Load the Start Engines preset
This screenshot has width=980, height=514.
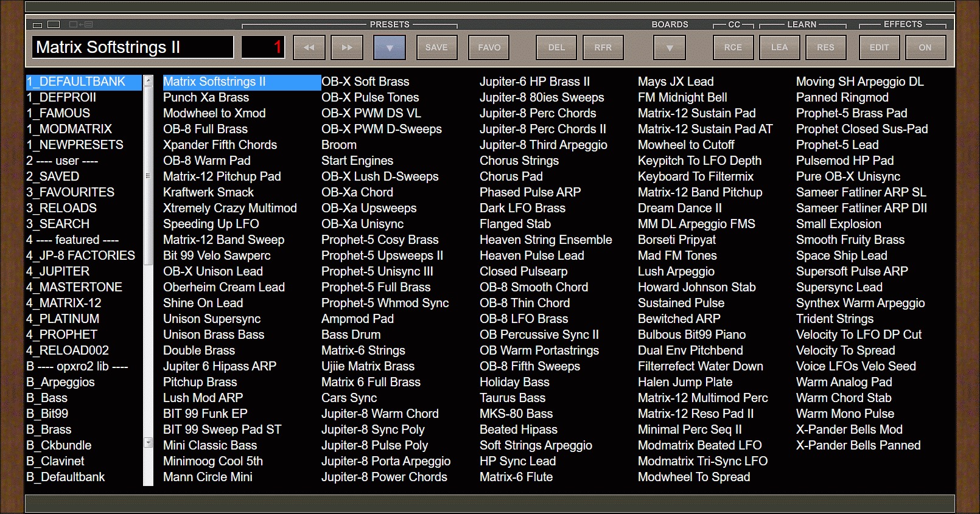click(357, 161)
